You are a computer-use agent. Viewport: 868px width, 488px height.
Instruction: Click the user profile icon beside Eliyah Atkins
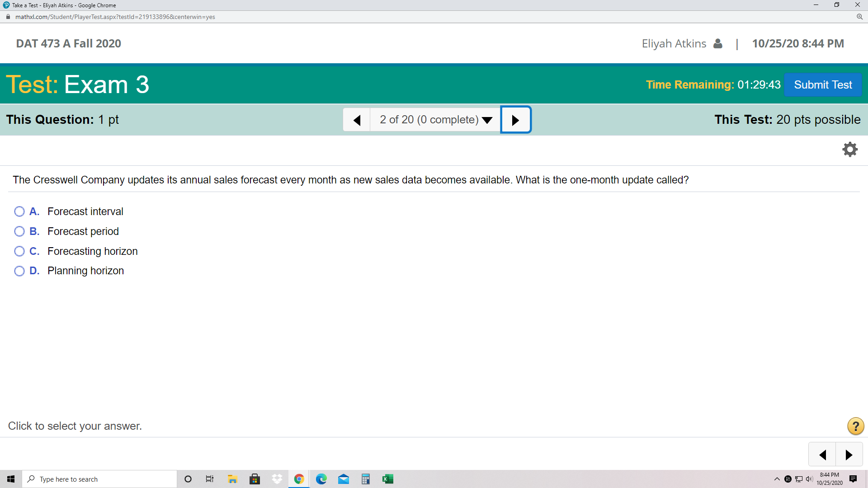[x=717, y=43]
